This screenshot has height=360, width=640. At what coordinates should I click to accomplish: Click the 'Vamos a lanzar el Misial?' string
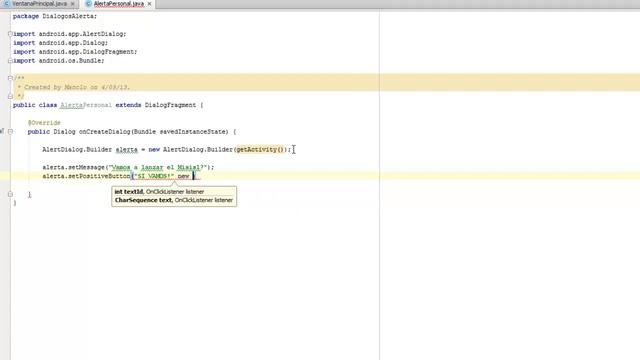click(x=158, y=167)
